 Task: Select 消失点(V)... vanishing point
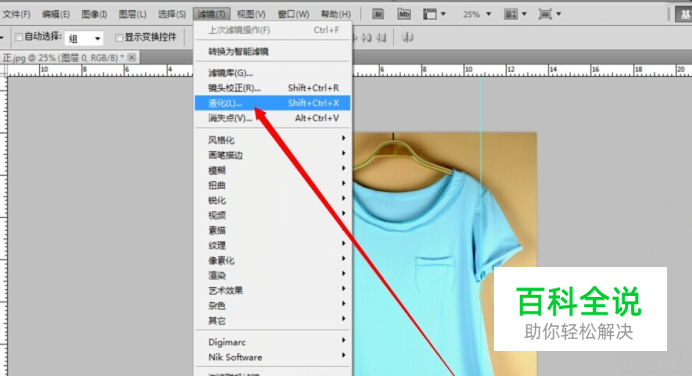point(272,118)
